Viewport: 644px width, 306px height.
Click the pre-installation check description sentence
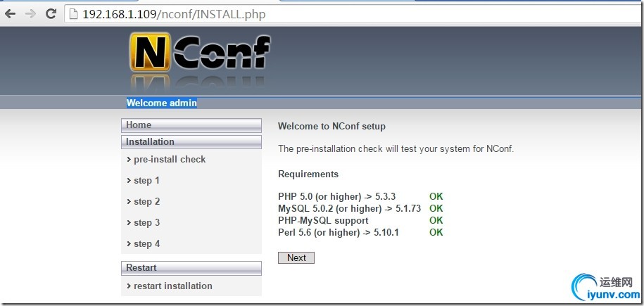tap(396, 148)
